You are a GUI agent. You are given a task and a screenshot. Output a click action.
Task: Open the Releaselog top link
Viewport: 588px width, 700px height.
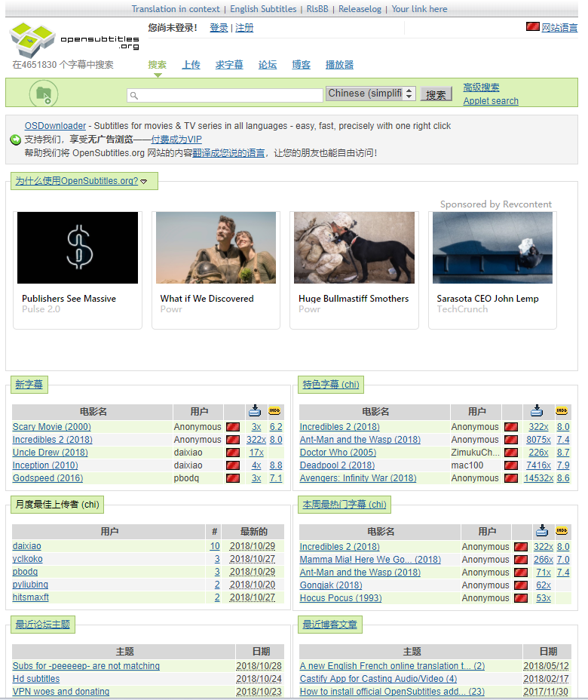[360, 9]
